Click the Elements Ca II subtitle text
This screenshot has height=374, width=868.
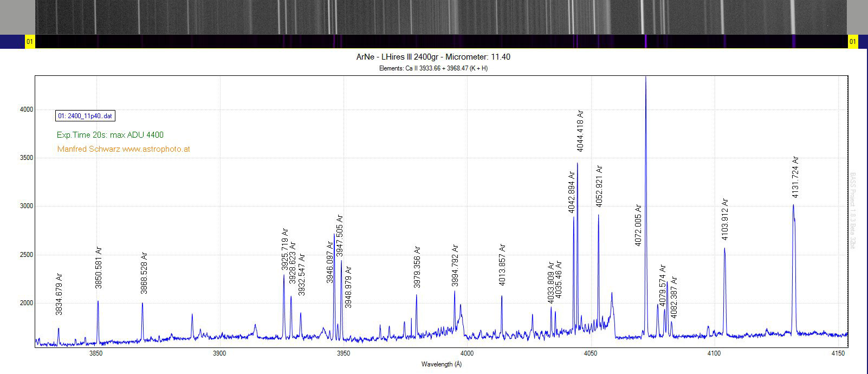(x=433, y=68)
